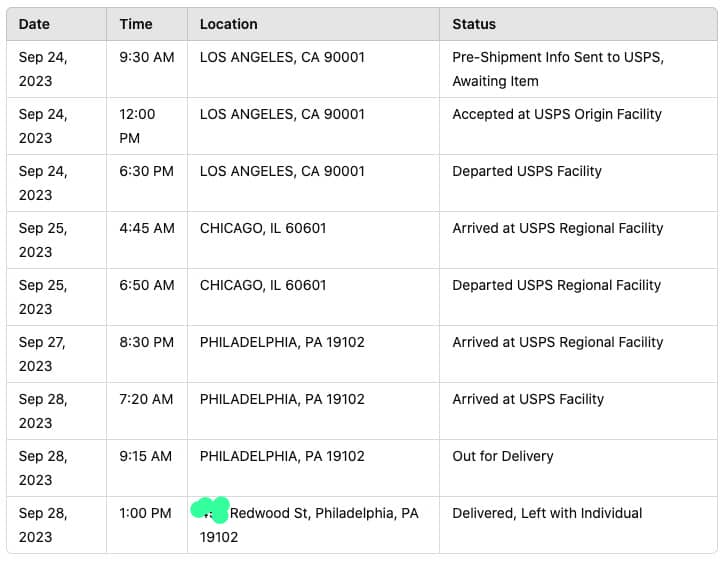Click the Date column header
723x562 pixels.
click(x=34, y=24)
